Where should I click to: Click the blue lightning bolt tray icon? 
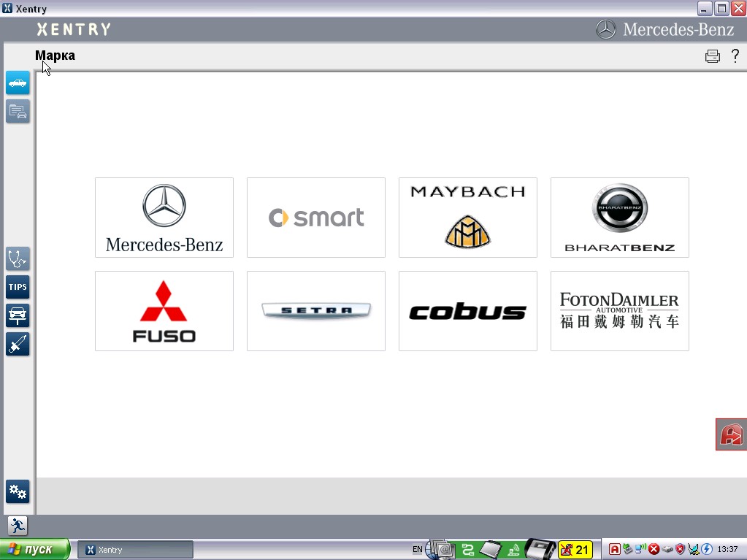[x=707, y=550]
